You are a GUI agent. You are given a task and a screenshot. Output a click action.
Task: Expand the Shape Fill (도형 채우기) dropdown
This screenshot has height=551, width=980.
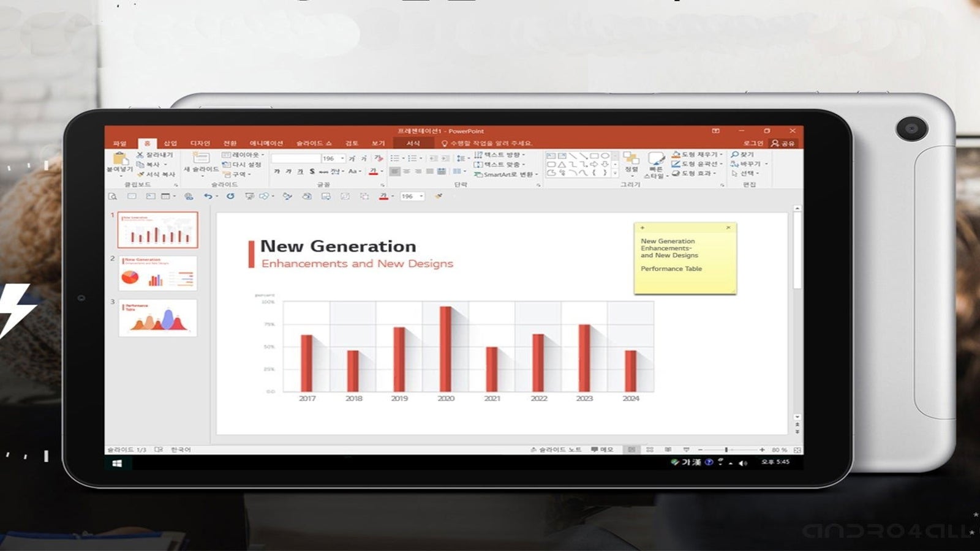721,155
